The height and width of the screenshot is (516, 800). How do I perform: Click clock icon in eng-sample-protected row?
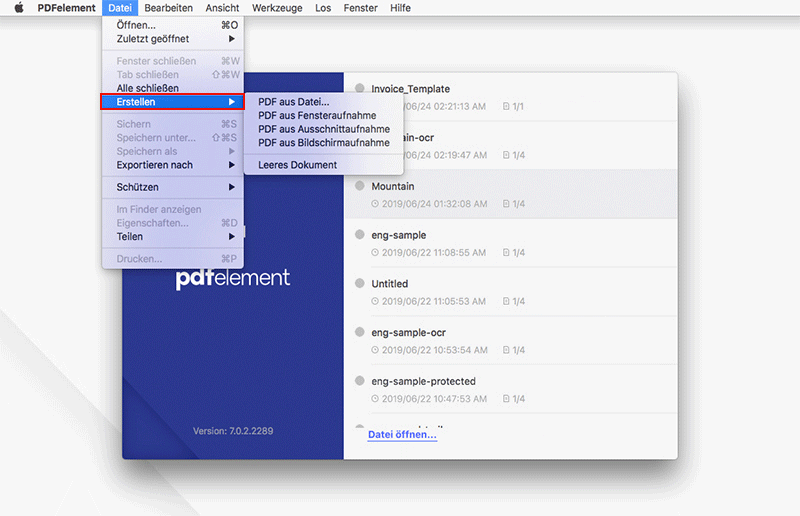[375, 399]
